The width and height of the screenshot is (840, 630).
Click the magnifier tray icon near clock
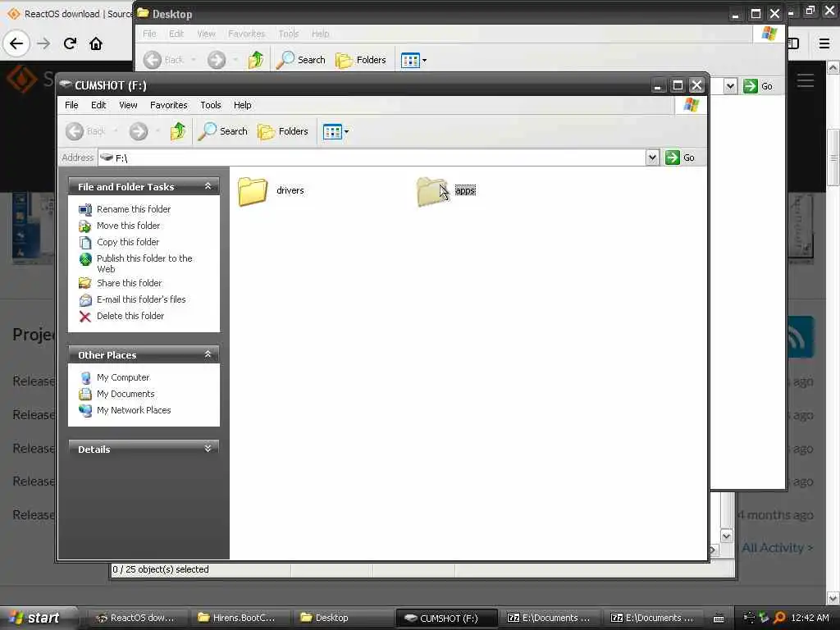780,618
